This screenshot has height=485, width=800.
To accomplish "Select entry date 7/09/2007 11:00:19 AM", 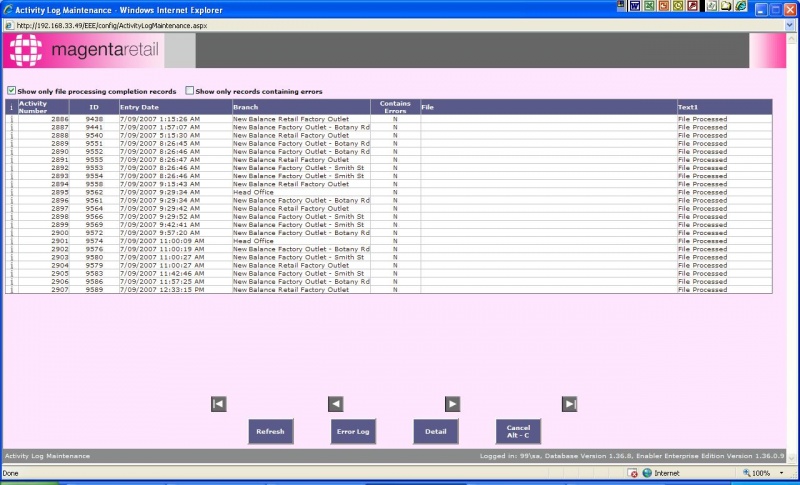I will (x=176, y=249).
